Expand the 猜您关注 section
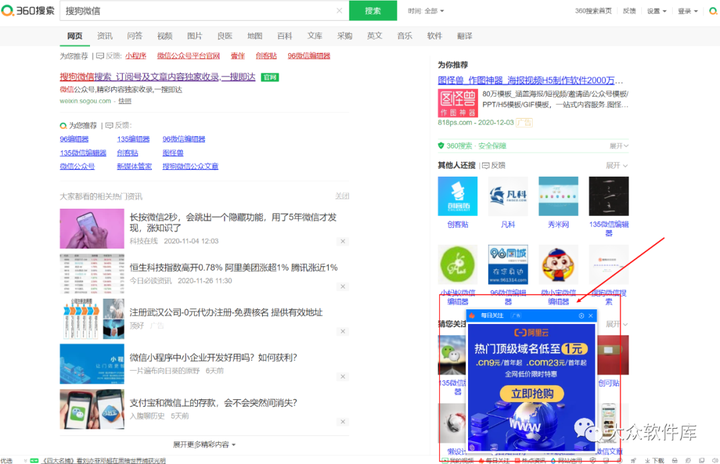720x464 pixels. [x=617, y=324]
